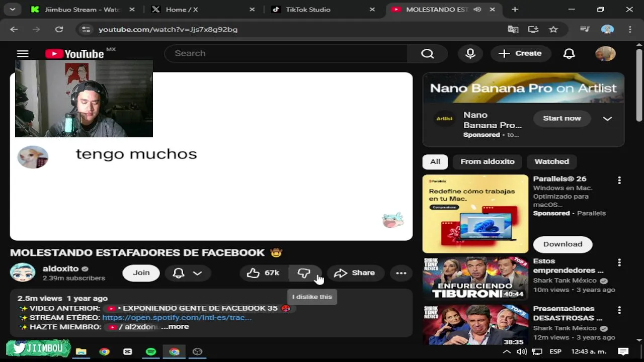
Task: Open Spotify from the taskbar
Action: point(151,351)
